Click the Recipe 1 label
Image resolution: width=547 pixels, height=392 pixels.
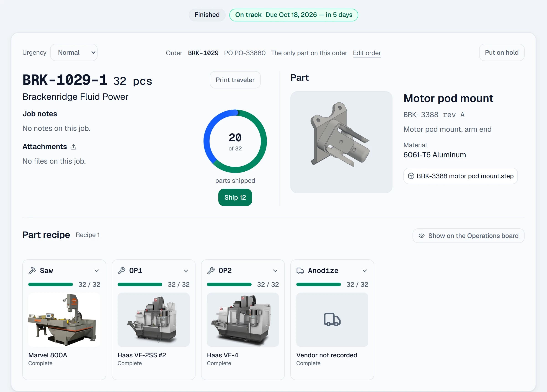(x=88, y=235)
